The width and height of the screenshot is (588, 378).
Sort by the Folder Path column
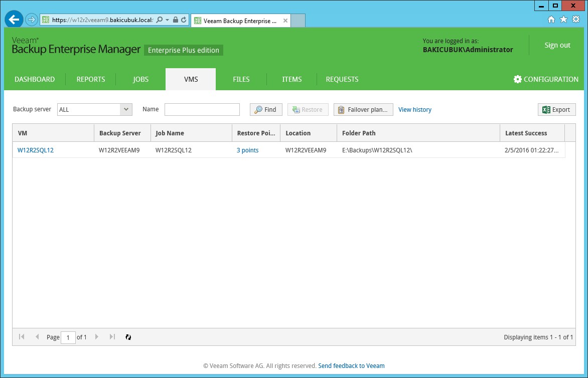tap(418, 133)
